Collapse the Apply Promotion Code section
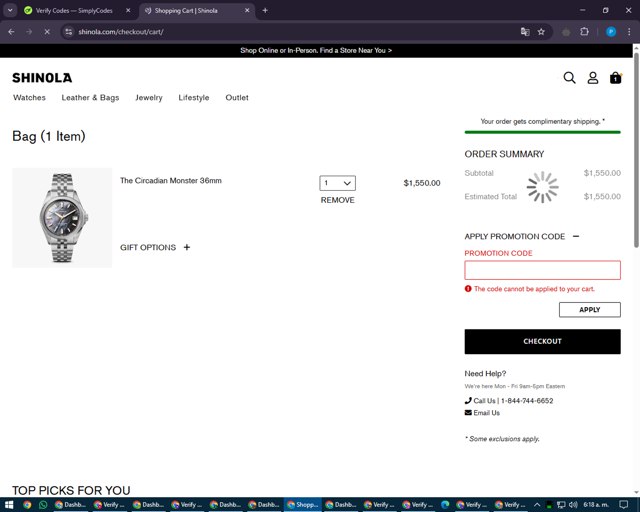640x512 pixels. point(576,236)
